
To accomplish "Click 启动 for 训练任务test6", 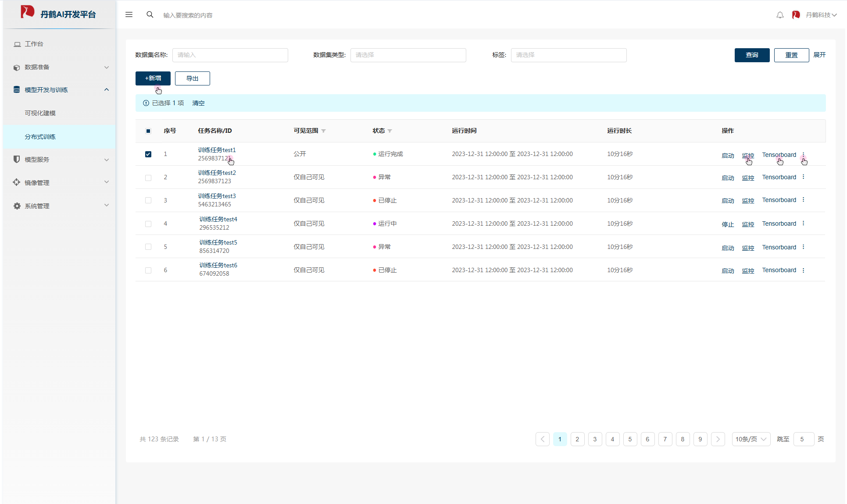I will [728, 271].
